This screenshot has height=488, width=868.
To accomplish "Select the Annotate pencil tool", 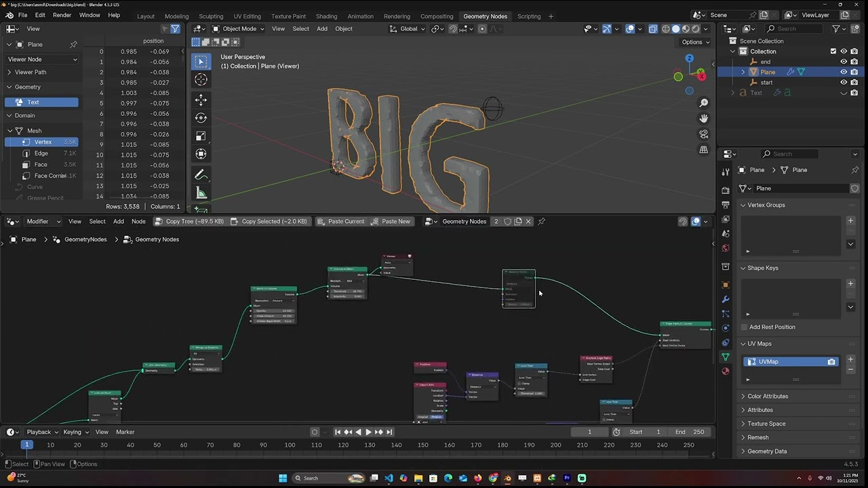I will [x=201, y=175].
